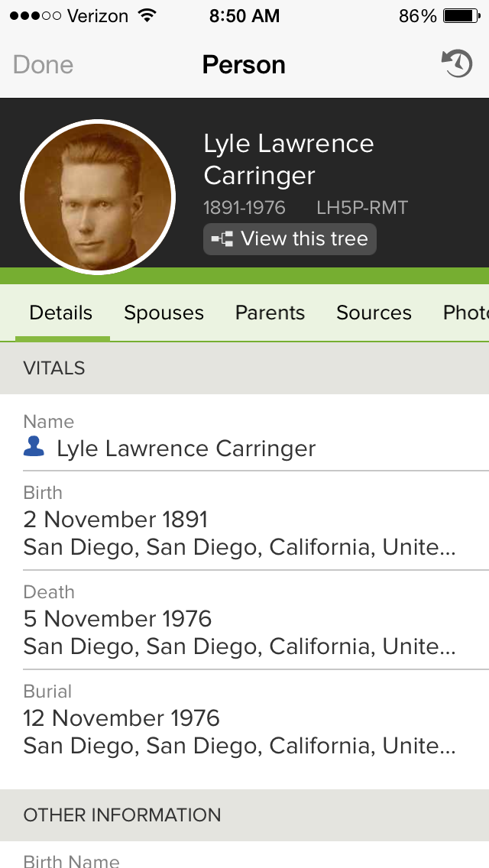Open the history icon at top right

click(456, 64)
